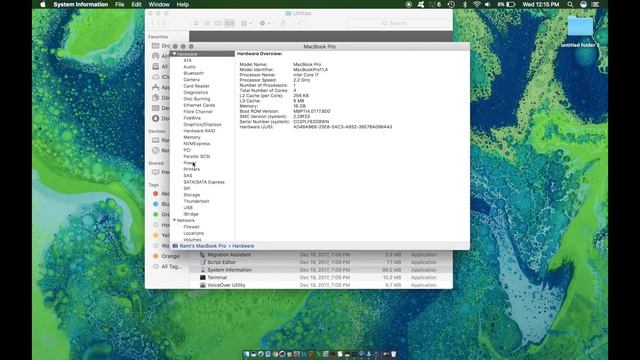Viewport: 640px width, 360px height.
Task: Select iBridge entry
Action: point(191,214)
